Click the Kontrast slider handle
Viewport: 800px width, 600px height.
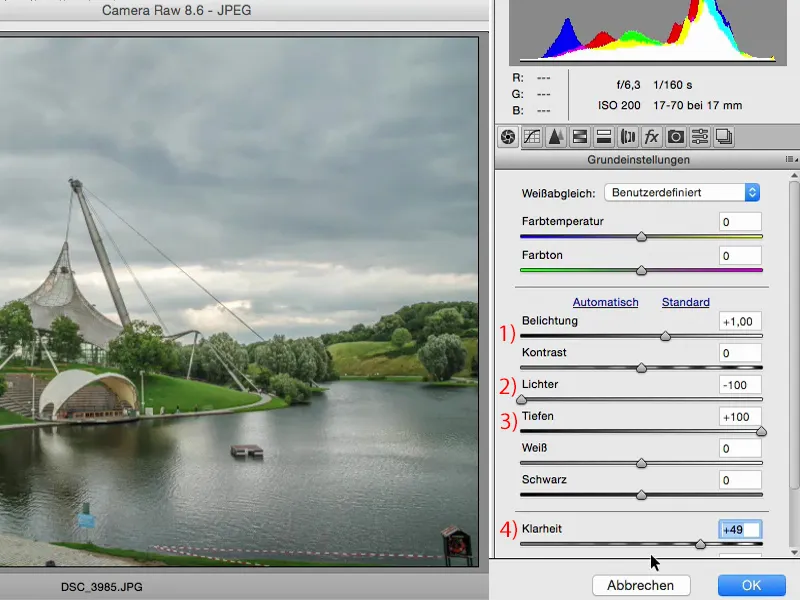[641, 368]
